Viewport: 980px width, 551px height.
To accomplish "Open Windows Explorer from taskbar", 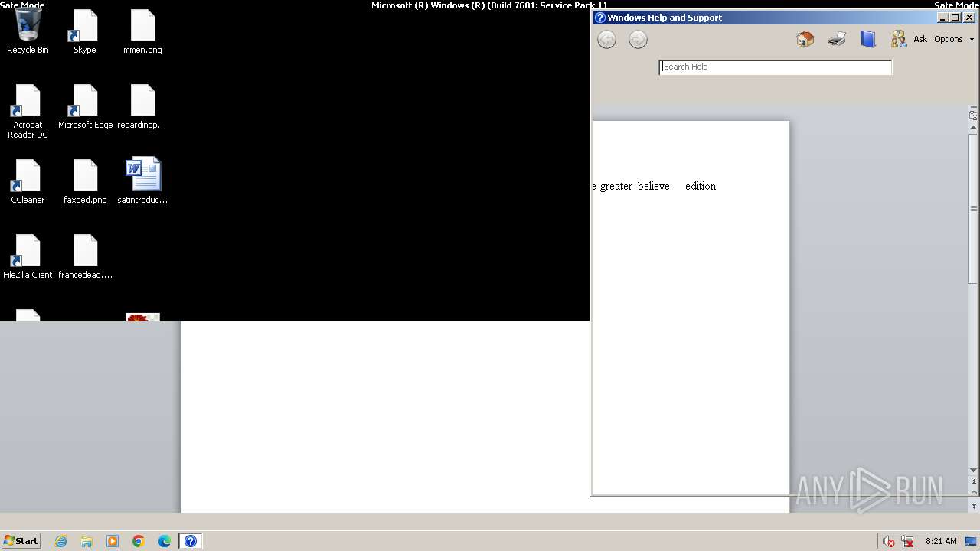I will click(87, 541).
